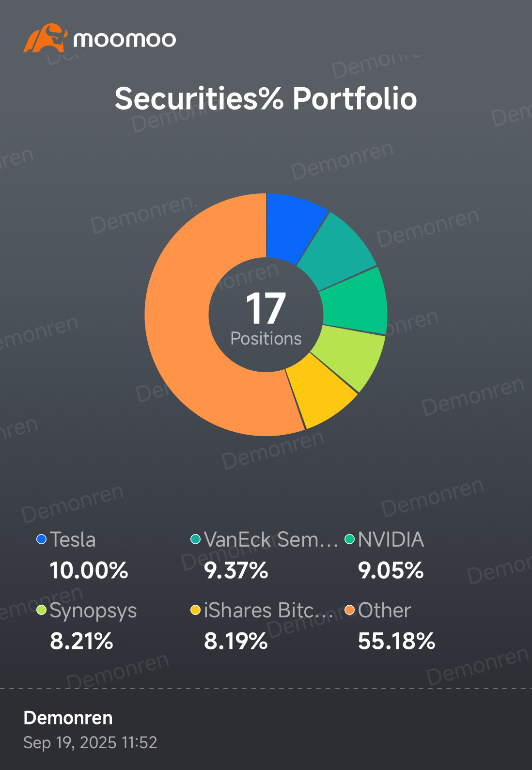Click the Securities% Portfolio title

tap(266, 99)
